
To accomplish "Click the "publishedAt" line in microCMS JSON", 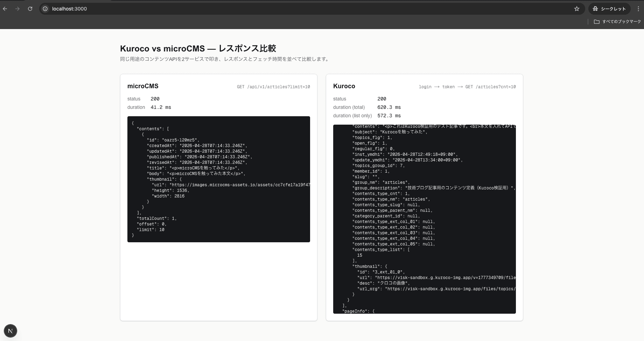I will coord(199,157).
